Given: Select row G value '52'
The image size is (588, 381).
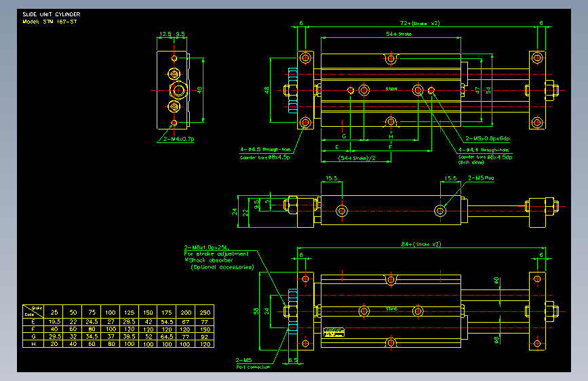Looking at the screenshot, I should point(148,337).
